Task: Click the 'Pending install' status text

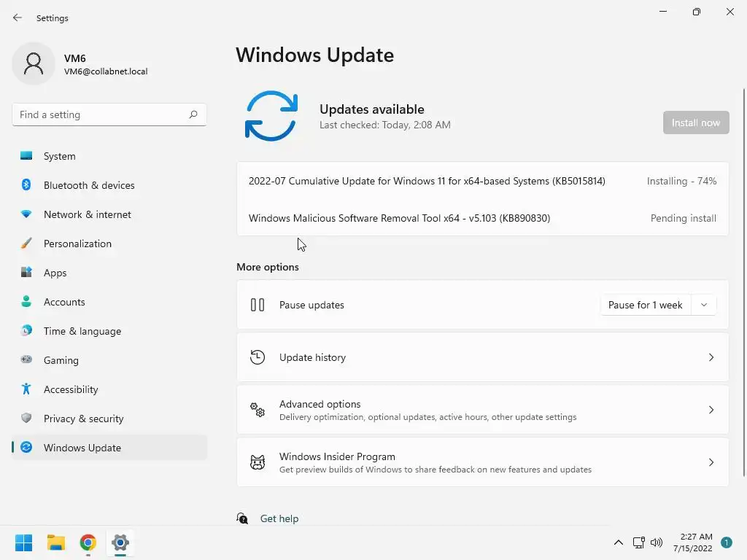Action: click(683, 218)
